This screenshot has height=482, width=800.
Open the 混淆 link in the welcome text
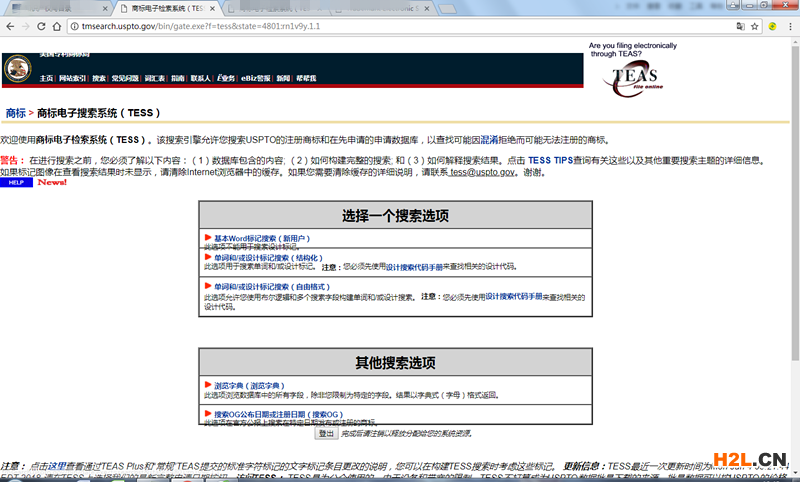coord(489,140)
